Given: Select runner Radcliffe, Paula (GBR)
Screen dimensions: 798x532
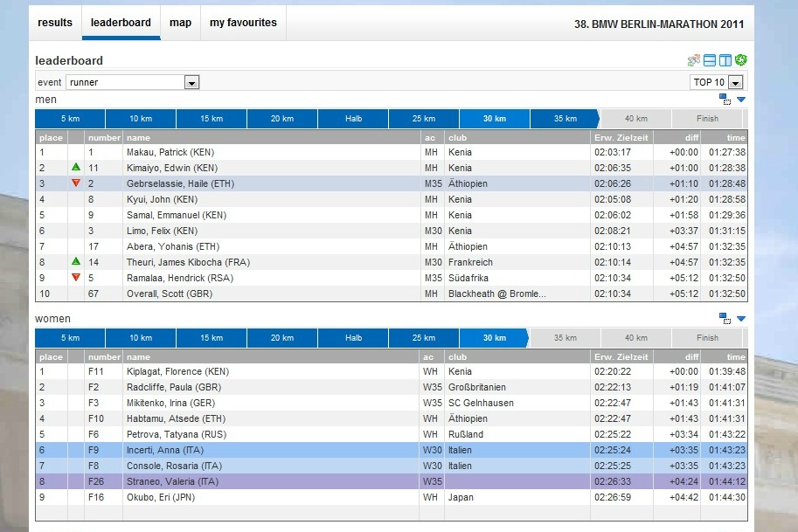Looking at the screenshot, I should pyautogui.click(x=392, y=387).
